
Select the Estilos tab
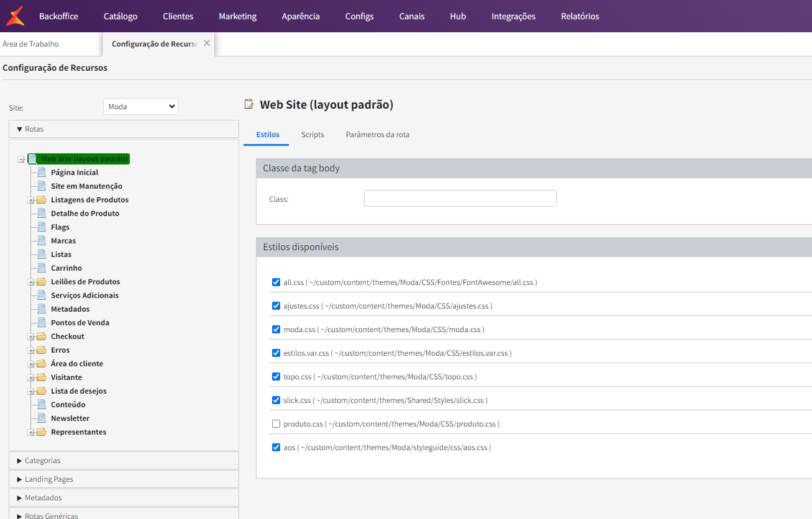pyautogui.click(x=268, y=135)
